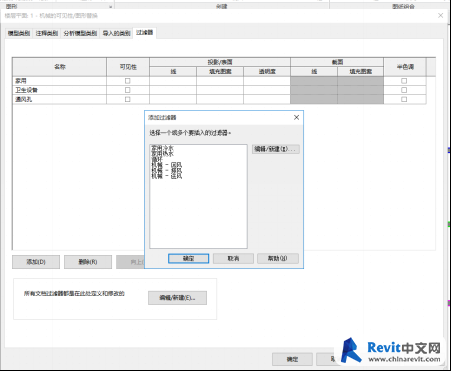Open 帮助 in the 添加过滤器 dialog
This screenshot has width=451, height=371.
coord(278,258)
